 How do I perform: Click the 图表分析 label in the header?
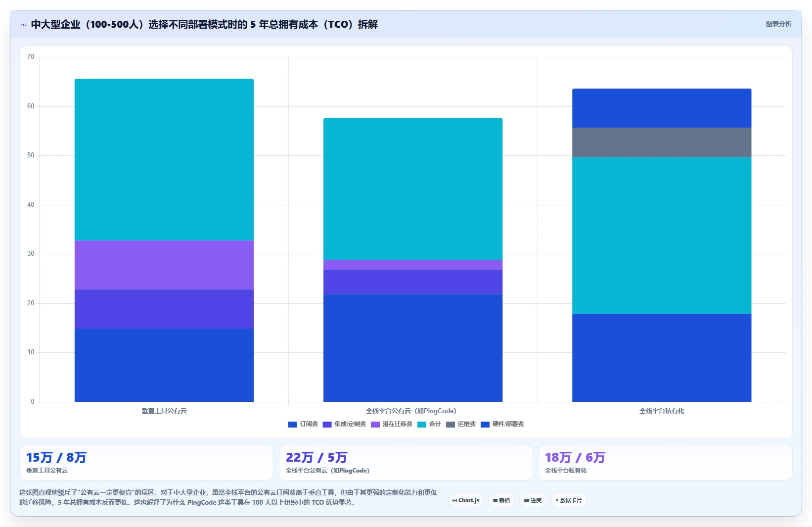click(778, 24)
